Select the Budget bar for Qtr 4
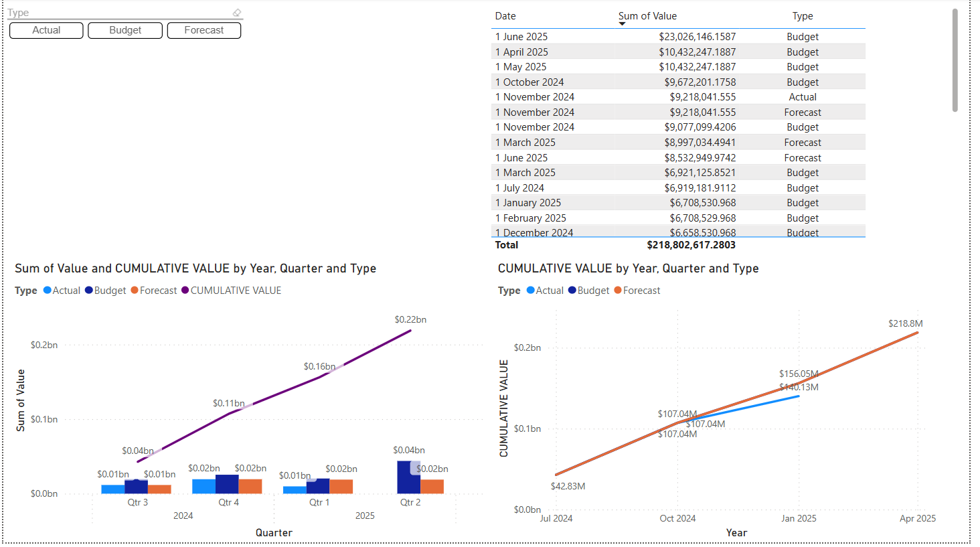The image size is (980, 547). tap(227, 484)
